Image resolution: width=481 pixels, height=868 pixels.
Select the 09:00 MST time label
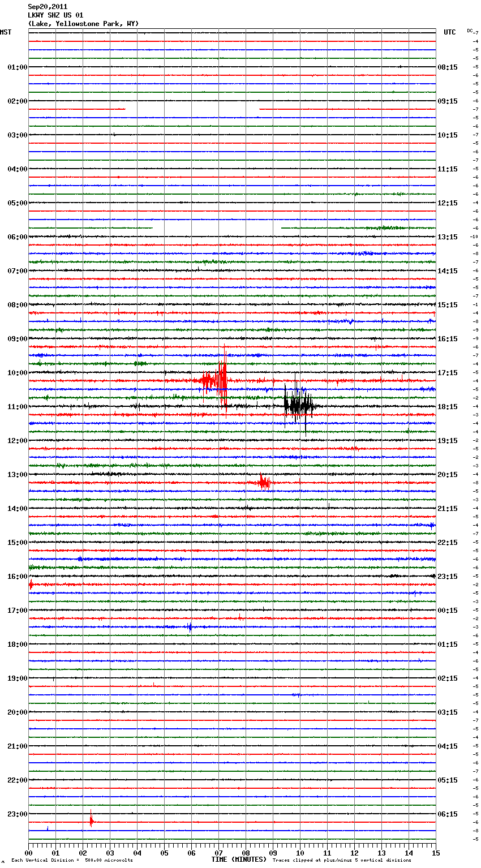click(x=18, y=339)
